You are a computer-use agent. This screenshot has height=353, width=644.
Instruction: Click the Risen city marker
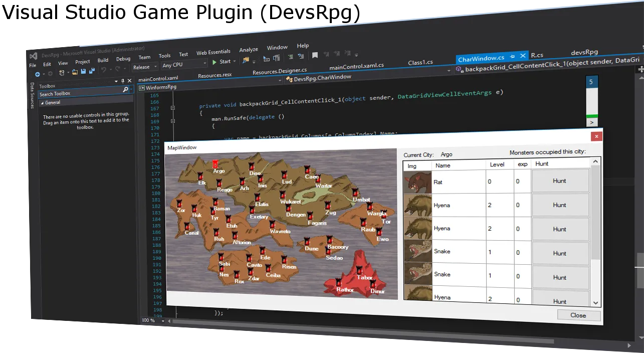coord(284,260)
